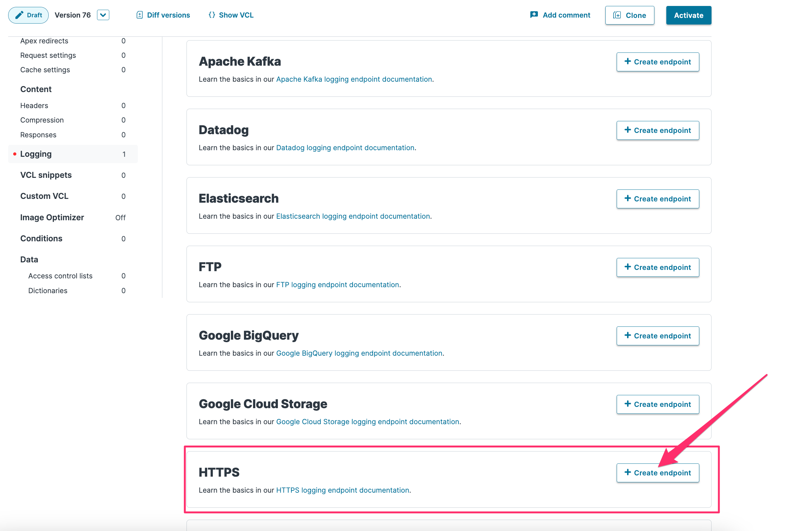Click the HTTPS heading
Viewport: 812px width, 531px height.
point(219,472)
